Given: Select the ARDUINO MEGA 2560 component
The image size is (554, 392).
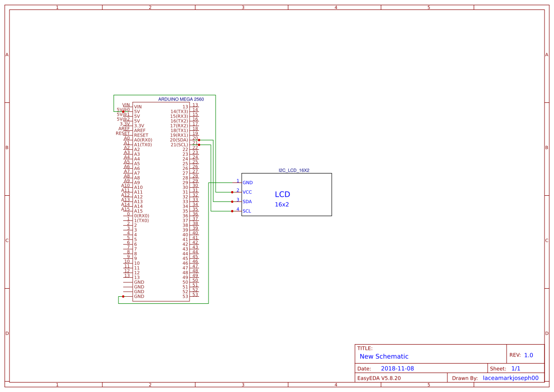Looking at the screenshot, I should tap(181, 99).
